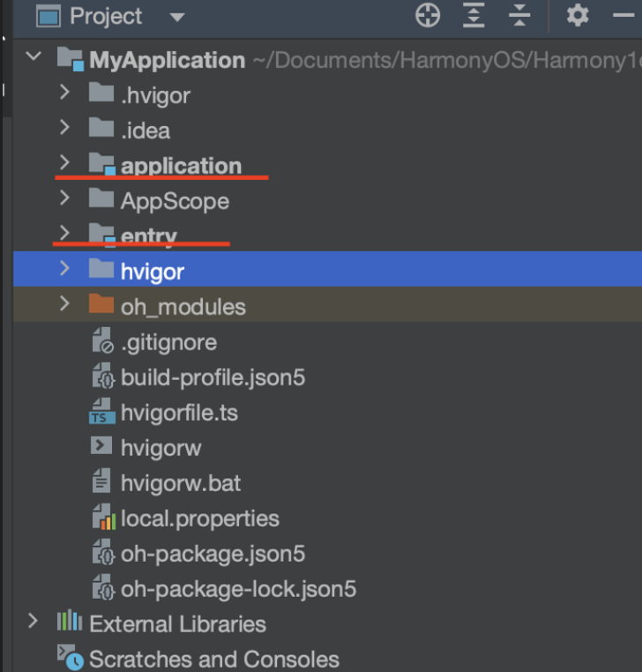Click the Scratches and Consoles icon
Screen dimensions: 642x672
(x=71, y=657)
